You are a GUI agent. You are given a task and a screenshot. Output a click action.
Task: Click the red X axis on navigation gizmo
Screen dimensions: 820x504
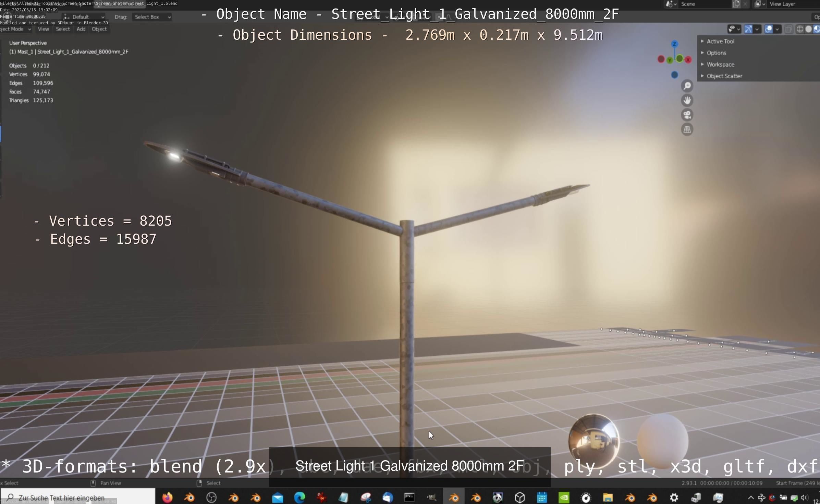(688, 60)
